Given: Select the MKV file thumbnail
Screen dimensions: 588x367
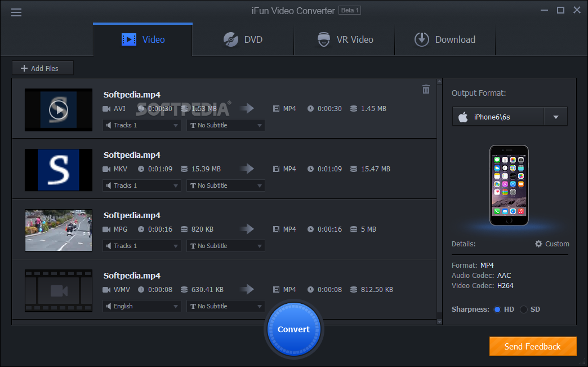Looking at the screenshot, I should click(59, 170).
